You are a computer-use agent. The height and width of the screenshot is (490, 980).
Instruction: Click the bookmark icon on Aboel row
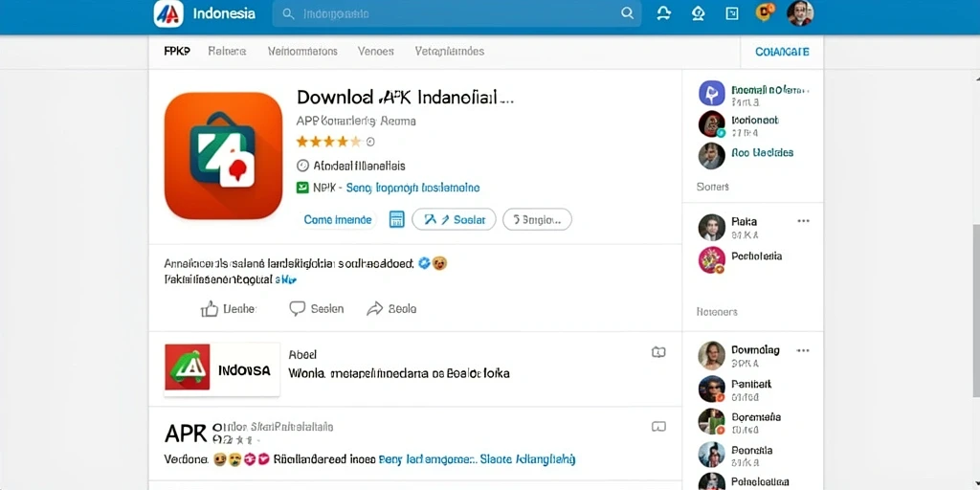point(658,352)
